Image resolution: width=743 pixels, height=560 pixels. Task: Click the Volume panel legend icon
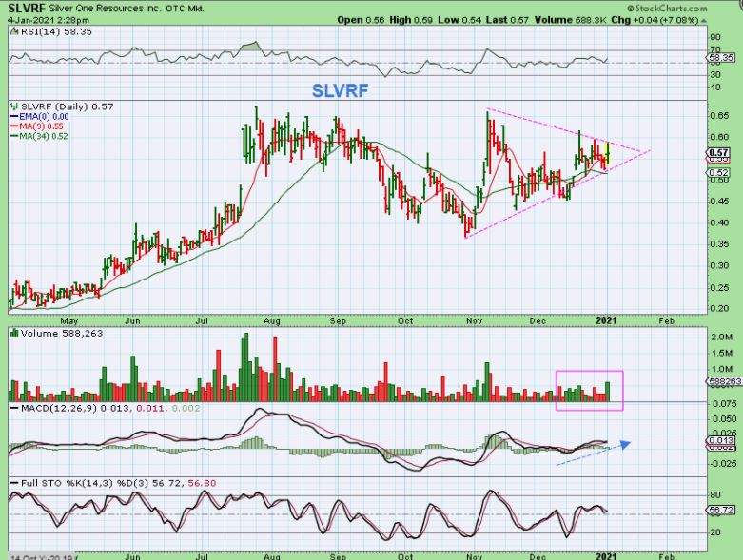(x=11, y=334)
